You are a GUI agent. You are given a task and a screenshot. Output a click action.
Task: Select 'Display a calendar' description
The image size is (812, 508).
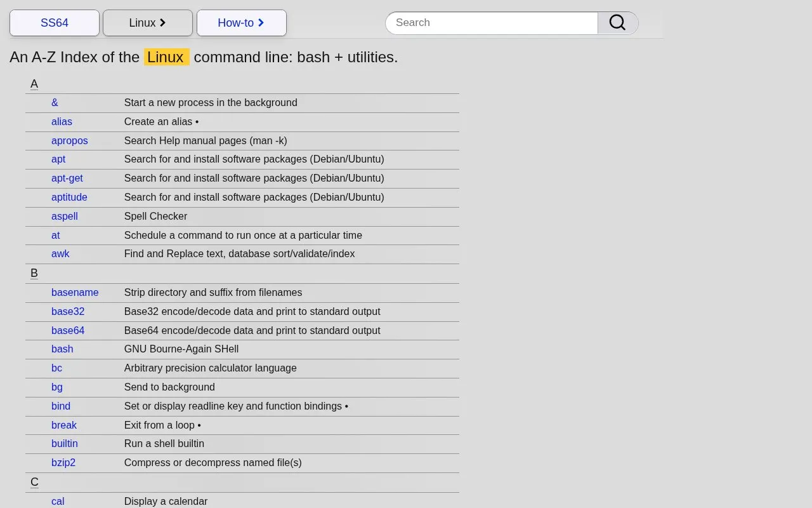166,502
